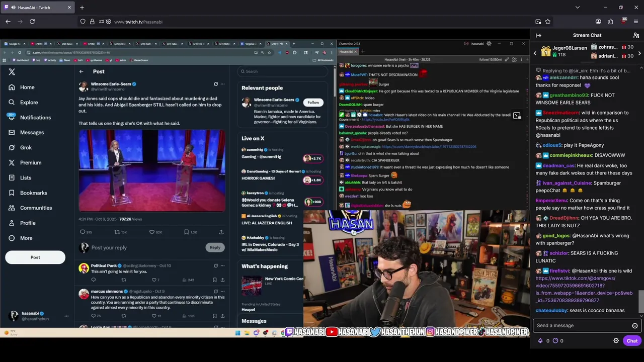
Task: Show next gift leaderboard entries arrow
Action: (639, 53)
